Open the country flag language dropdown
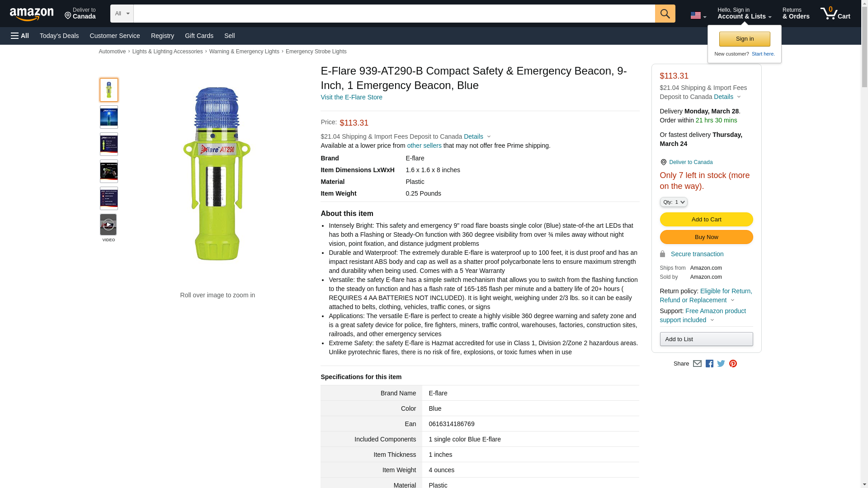Image resolution: width=868 pixels, height=488 pixels. (x=698, y=15)
